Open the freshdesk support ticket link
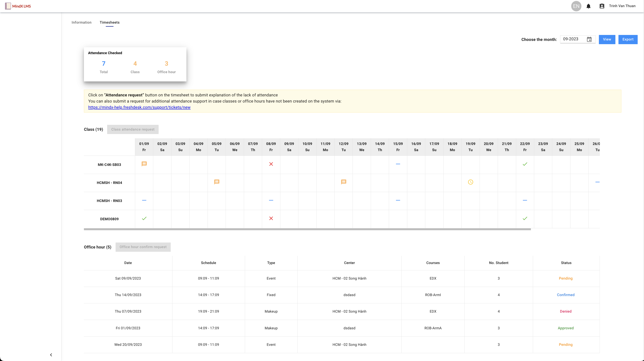The height and width of the screenshot is (361, 644). pos(139,107)
